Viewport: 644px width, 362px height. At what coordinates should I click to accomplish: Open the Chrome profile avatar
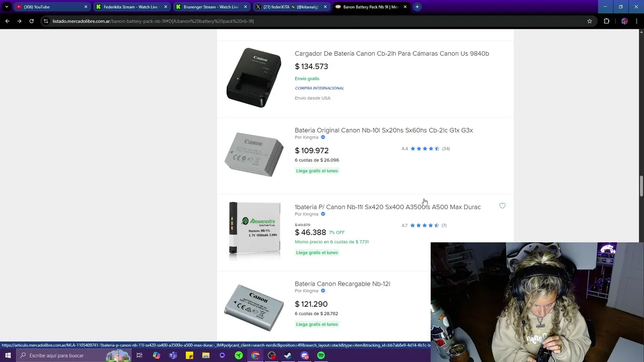tap(624, 21)
